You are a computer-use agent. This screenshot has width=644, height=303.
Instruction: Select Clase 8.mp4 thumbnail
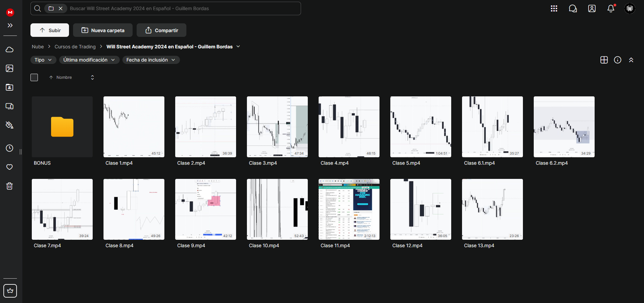tap(134, 209)
